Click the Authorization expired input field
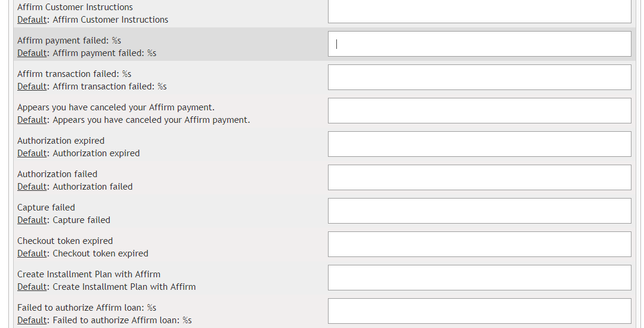This screenshot has height=328, width=644. pos(479,144)
